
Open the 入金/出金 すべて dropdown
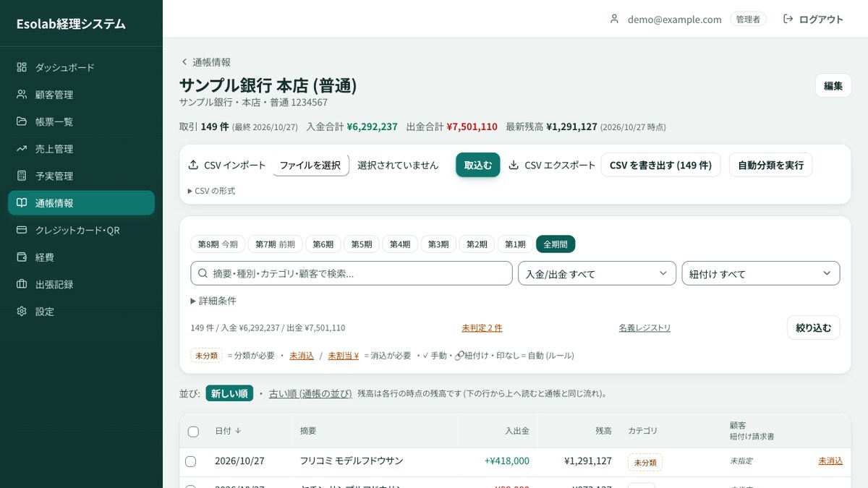tap(597, 273)
